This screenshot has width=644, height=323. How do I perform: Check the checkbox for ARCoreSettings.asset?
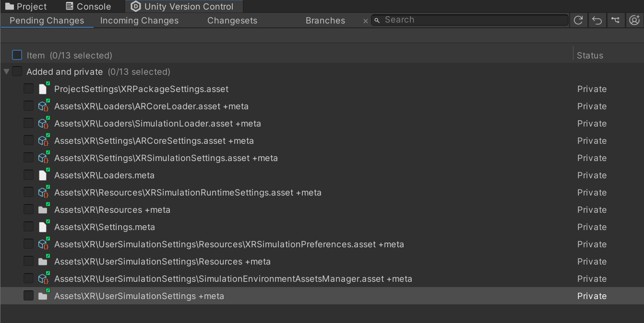pyautogui.click(x=28, y=140)
